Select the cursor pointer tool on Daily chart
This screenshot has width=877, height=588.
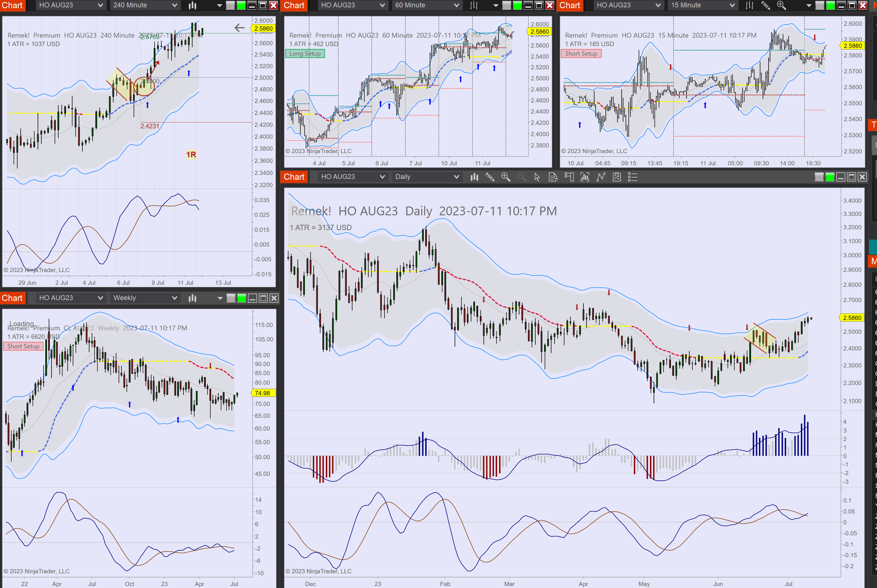click(x=537, y=177)
